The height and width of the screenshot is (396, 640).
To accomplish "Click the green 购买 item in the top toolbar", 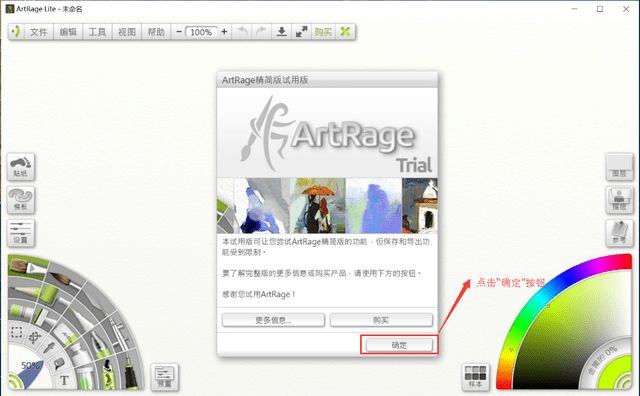I will click(x=323, y=32).
